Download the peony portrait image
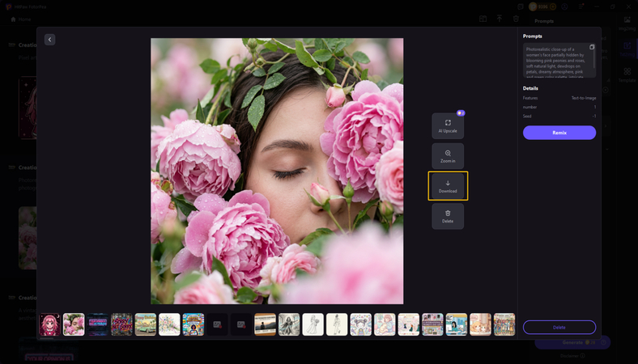This screenshot has width=638, height=364. (448, 186)
